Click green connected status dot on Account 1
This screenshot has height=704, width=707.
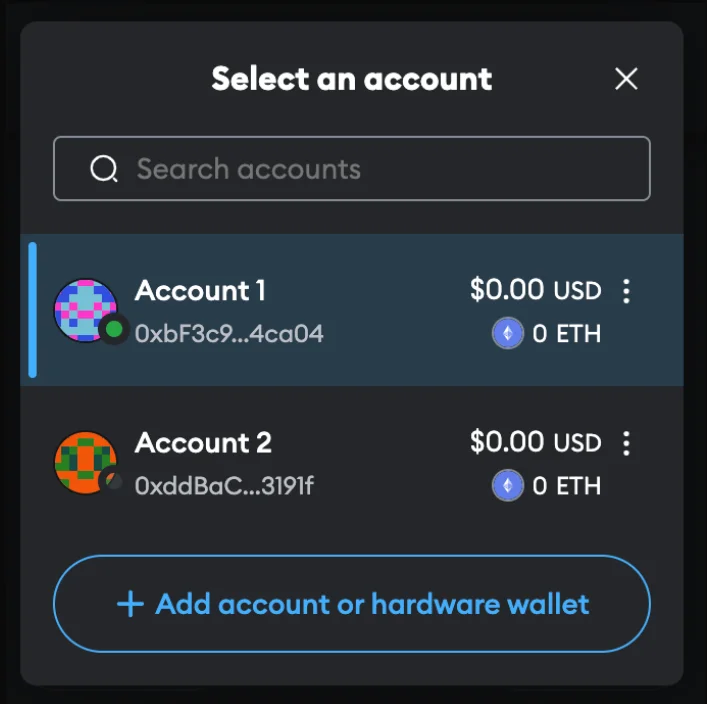coord(114,329)
